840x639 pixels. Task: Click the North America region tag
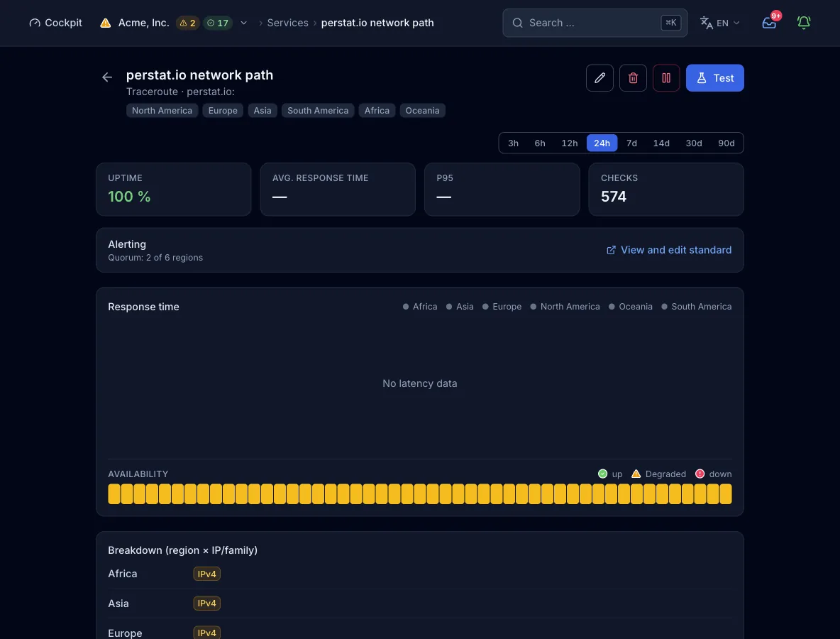click(x=162, y=111)
